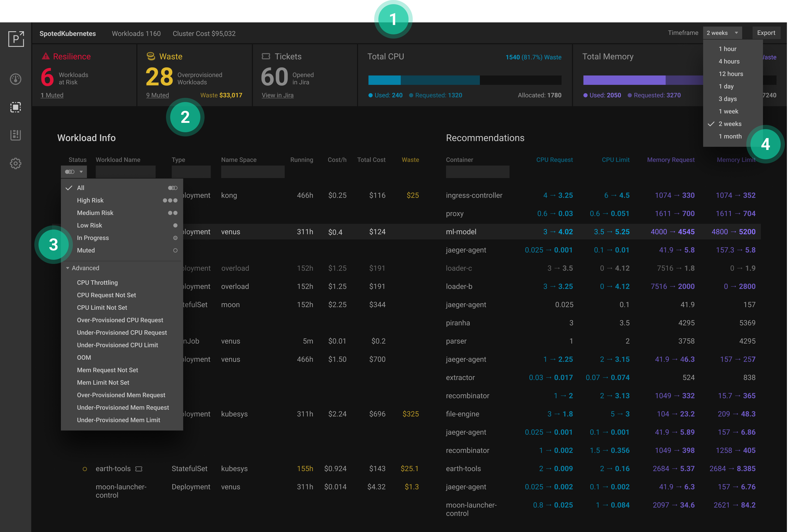Click the Tickets card ticket icon

[266, 56]
